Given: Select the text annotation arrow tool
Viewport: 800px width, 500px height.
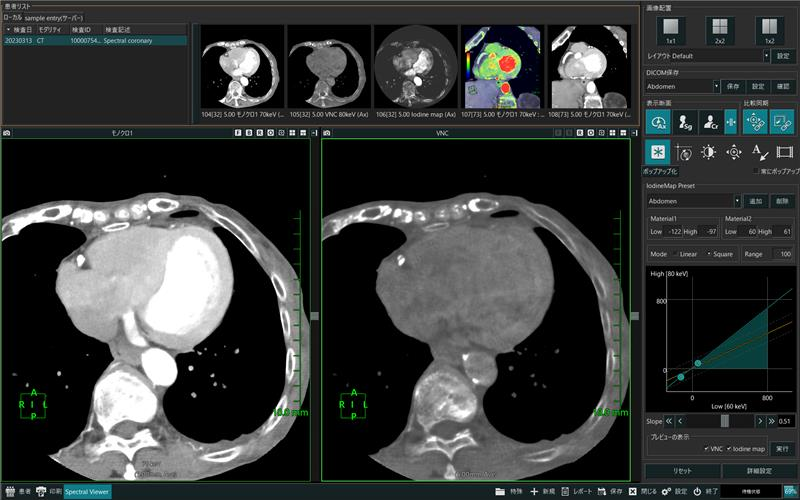Looking at the screenshot, I should tap(760, 152).
